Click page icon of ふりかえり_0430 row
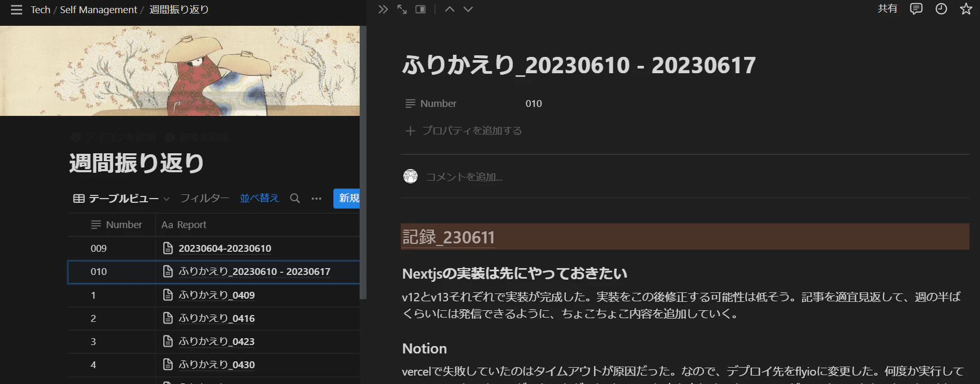The width and height of the screenshot is (980, 384). pos(168,365)
